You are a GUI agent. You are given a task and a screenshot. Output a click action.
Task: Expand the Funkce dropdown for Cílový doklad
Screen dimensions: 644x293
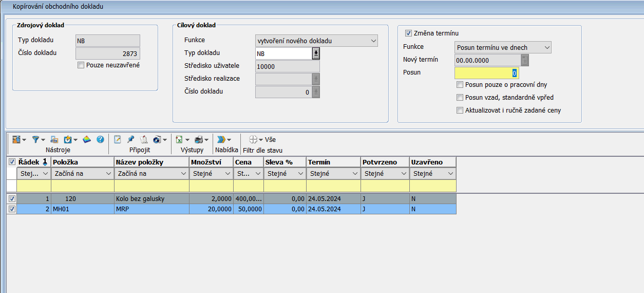pos(373,41)
